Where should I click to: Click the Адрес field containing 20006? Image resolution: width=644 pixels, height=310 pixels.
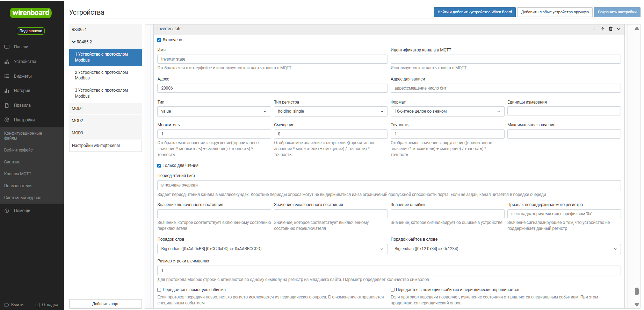pyautogui.click(x=272, y=88)
